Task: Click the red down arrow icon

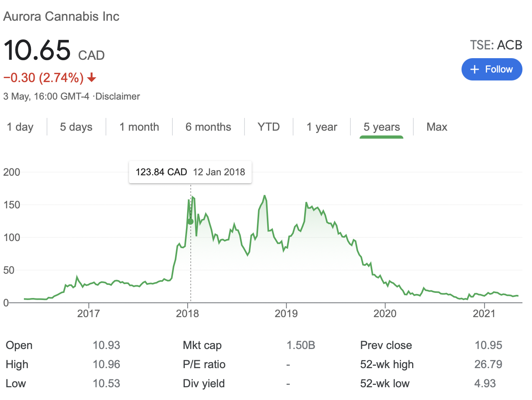Action: coord(92,77)
